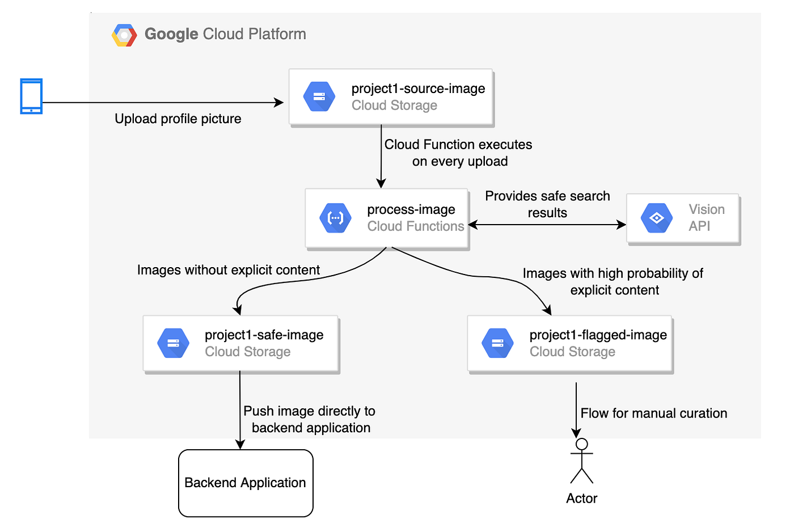The height and width of the screenshot is (532, 794).
Task: Click 'Images with high probability of explicit content'
Action: click(614, 281)
